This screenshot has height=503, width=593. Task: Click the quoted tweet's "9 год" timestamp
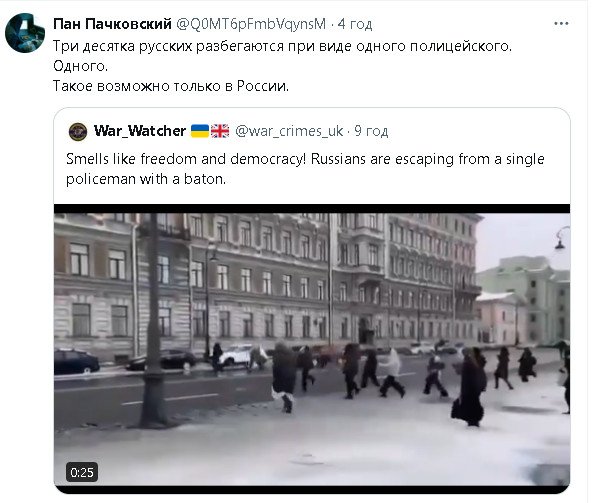(371, 131)
